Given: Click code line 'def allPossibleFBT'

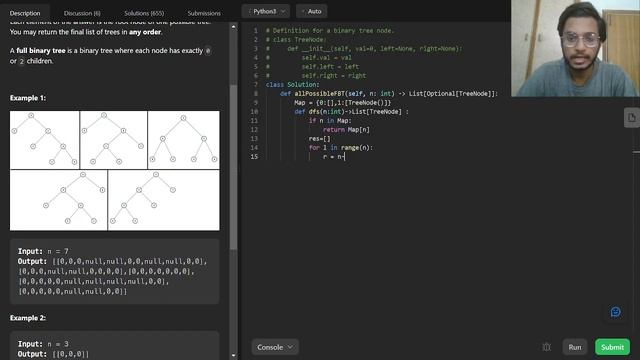Looking at the screenshot, I should [x=389, y=93].
